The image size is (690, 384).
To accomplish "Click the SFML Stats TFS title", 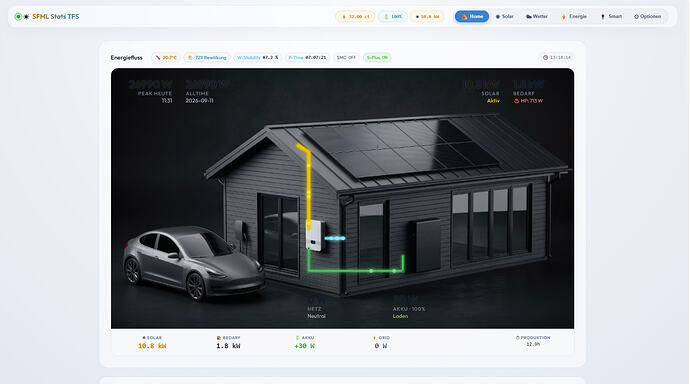I will pos(55,17).
